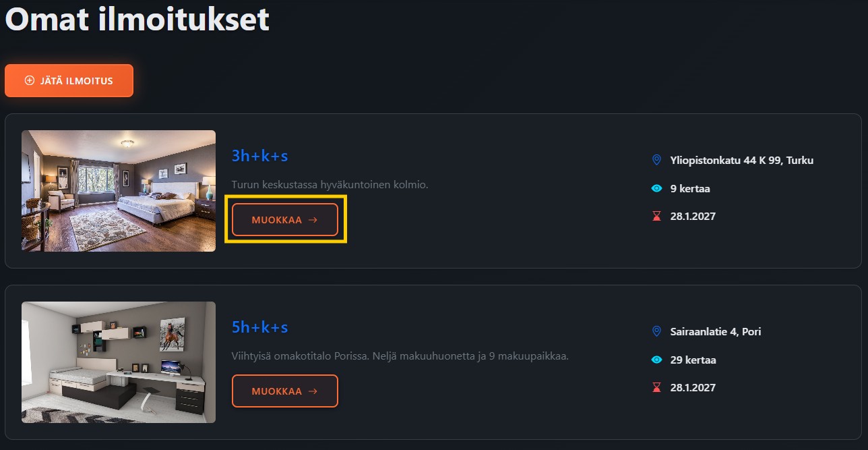Click the eye icon next to 29 kertaa
Viewport: 868px width, 450px height.
coord(657,360)
